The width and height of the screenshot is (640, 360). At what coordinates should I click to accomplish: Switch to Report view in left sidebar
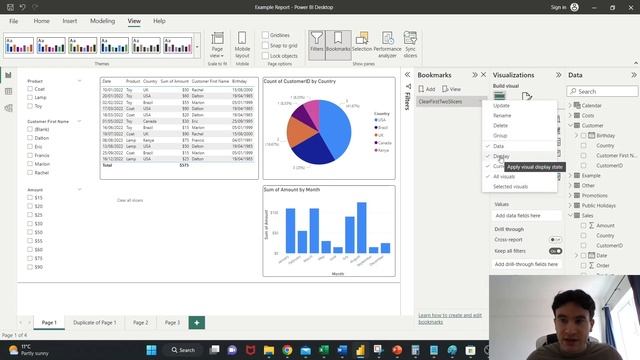pyautogui.click(x=8, y=75)
